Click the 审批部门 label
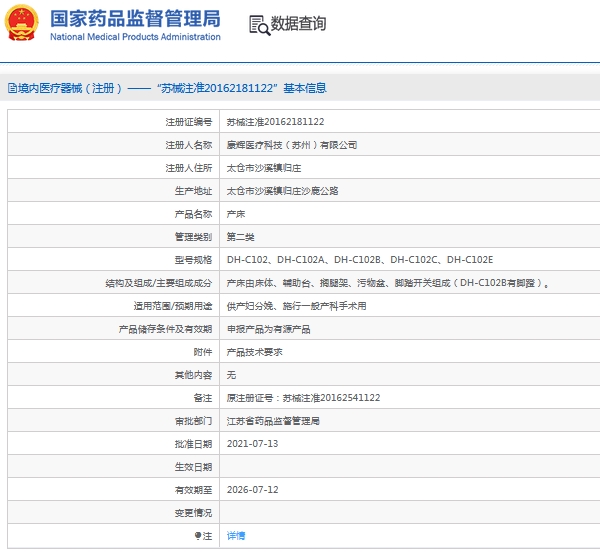600x556 pixels. [x=193, y=421]
